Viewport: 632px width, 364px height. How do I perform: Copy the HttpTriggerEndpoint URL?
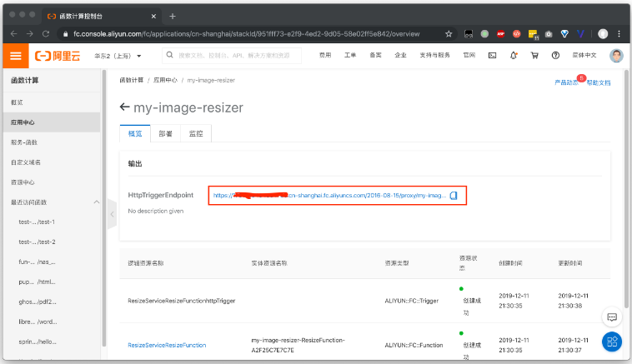(x=454, y=195)
